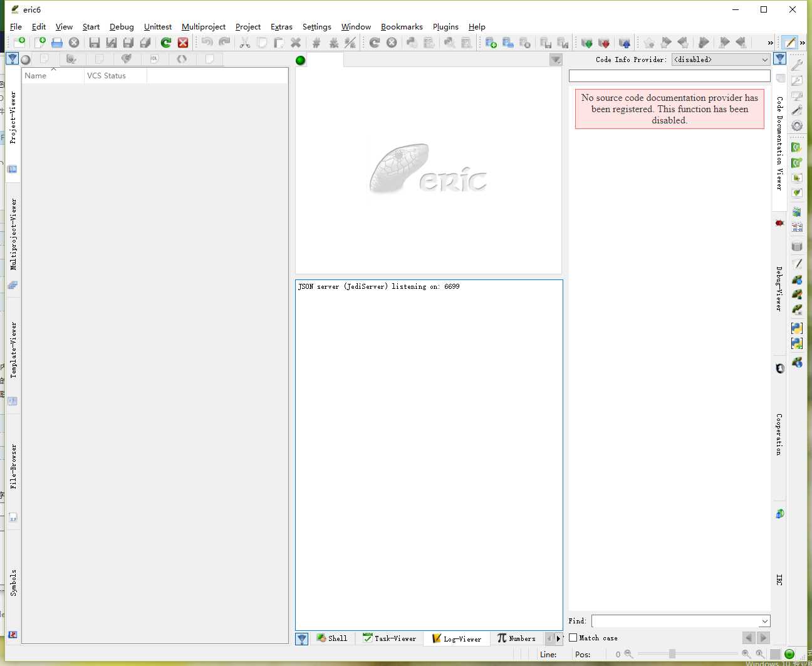Click the green Restart debugger icon
The height and width of the screenshot is (666, 812).
click(166, 42)
